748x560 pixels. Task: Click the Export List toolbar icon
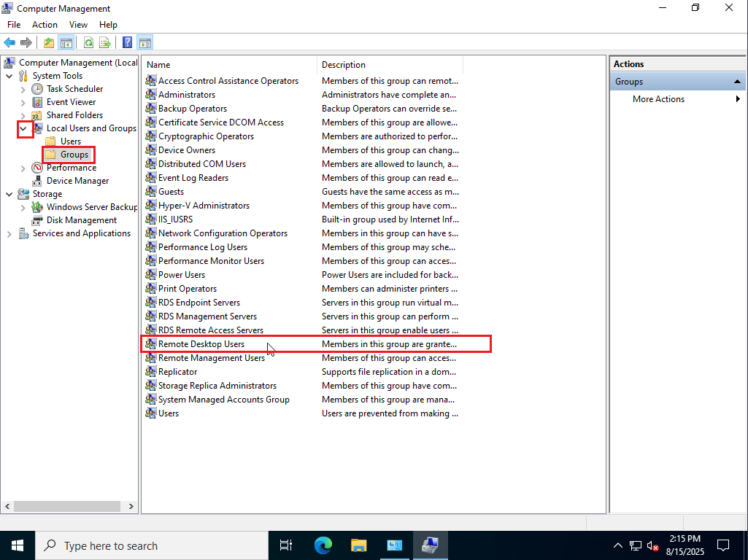click(x=105, y=43)
